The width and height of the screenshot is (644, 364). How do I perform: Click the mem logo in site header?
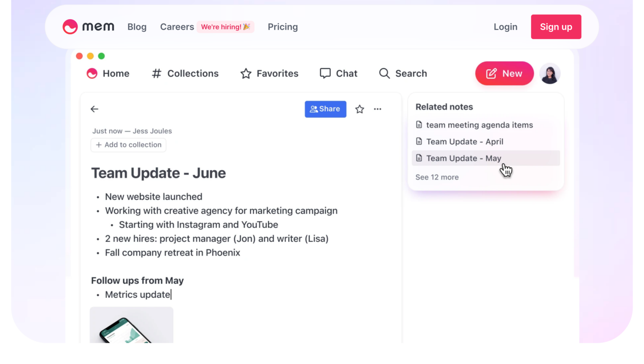click(x=88, y=27)
